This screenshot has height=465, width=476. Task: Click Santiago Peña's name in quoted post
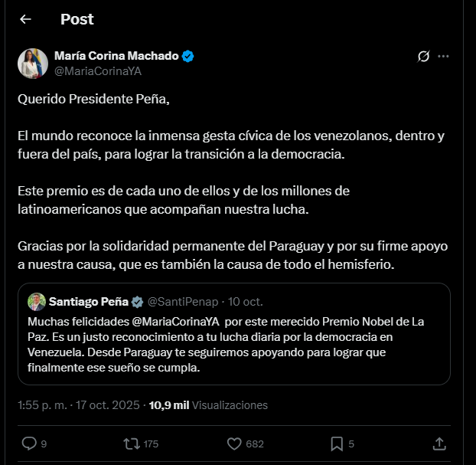(x=88, y=301)
